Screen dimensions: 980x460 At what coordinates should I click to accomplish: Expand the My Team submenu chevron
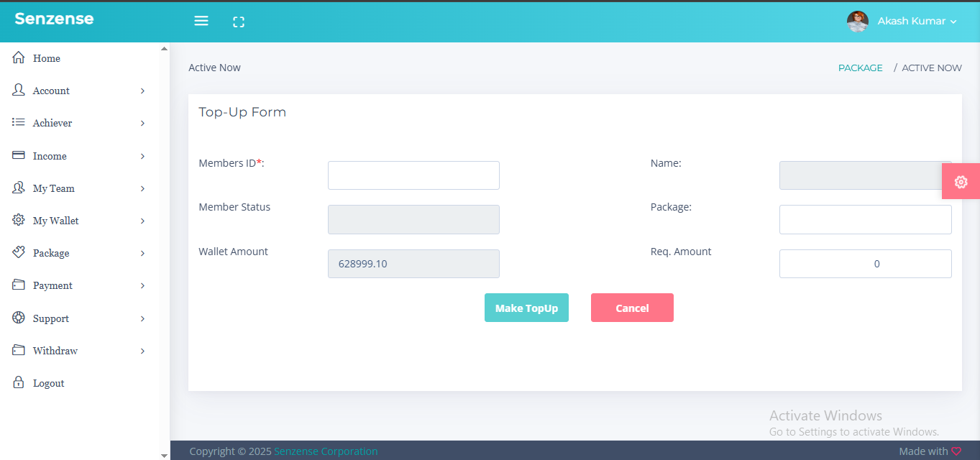point(142,188)
